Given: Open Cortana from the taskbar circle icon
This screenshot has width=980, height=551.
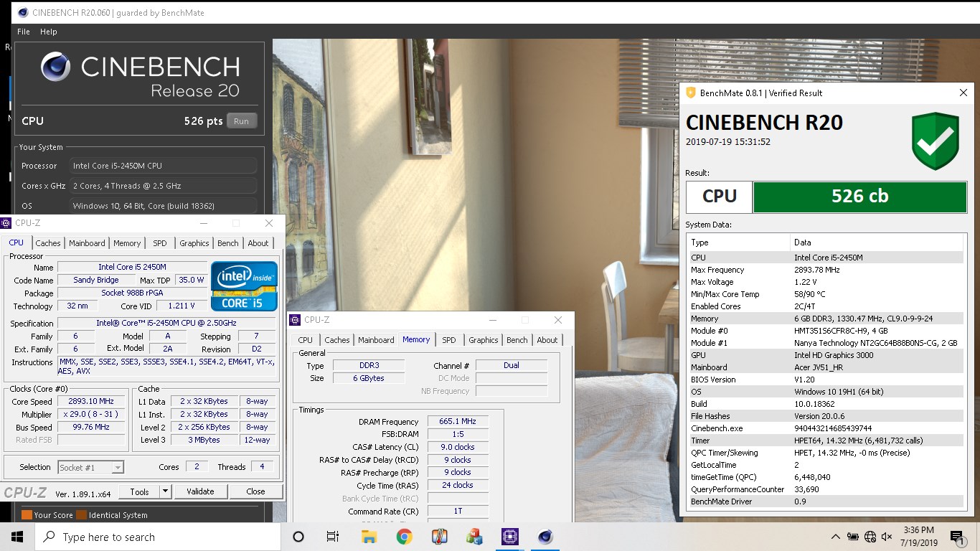Looking at the screenshot, I should point(298,537).
